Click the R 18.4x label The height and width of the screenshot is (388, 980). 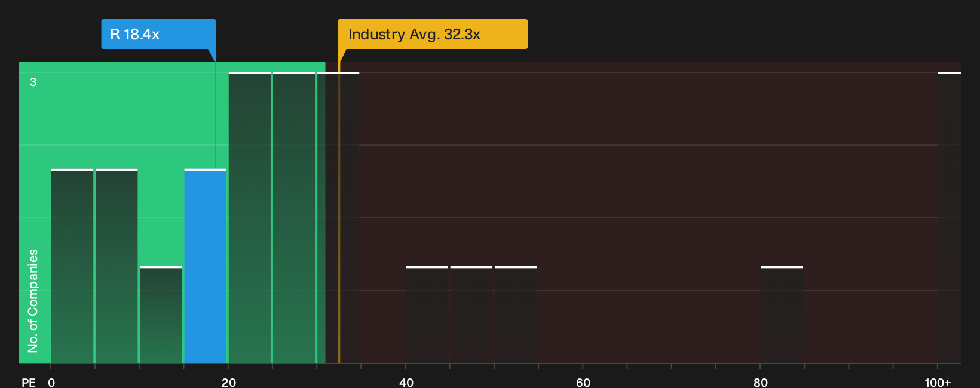tap(158, 34)
